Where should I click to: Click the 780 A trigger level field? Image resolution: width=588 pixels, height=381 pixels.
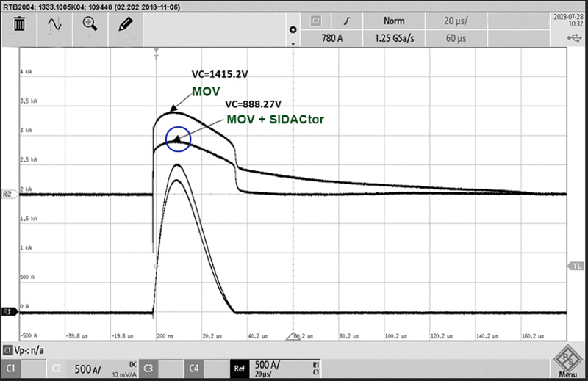[334, 38]
